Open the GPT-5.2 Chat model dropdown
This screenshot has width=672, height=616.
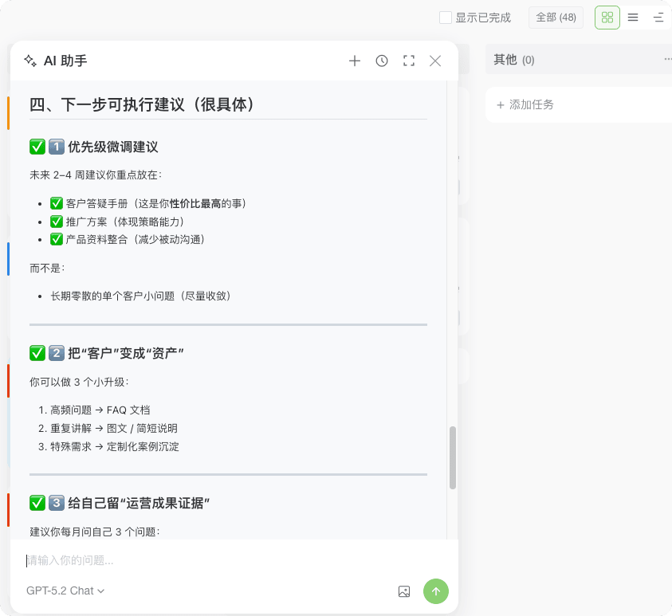click(65, 590)
